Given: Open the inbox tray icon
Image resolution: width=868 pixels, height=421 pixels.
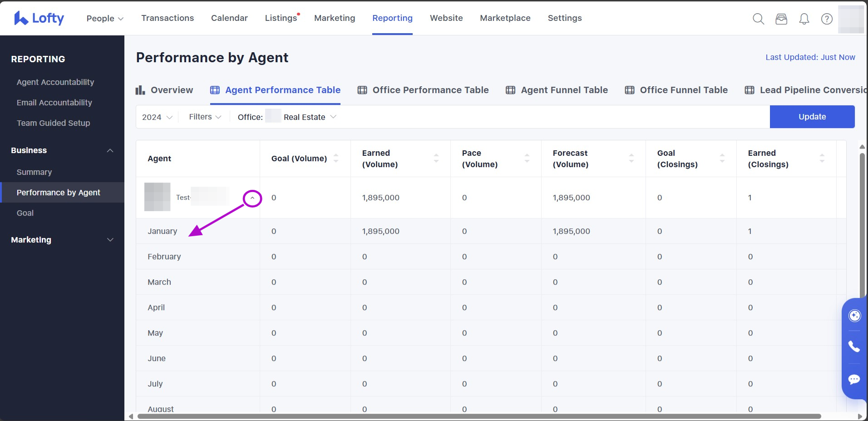Looking at the screenshot, I should pyautogui.click(x=781, y=19).
